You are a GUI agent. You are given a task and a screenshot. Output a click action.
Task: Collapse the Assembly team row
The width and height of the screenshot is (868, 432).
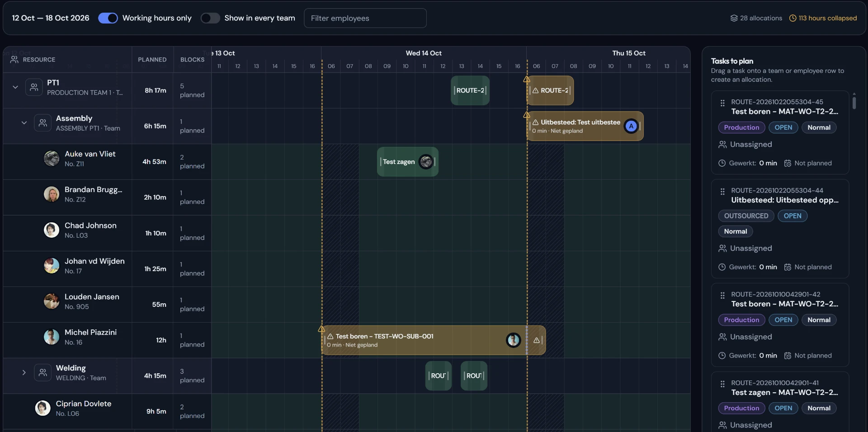24,123
